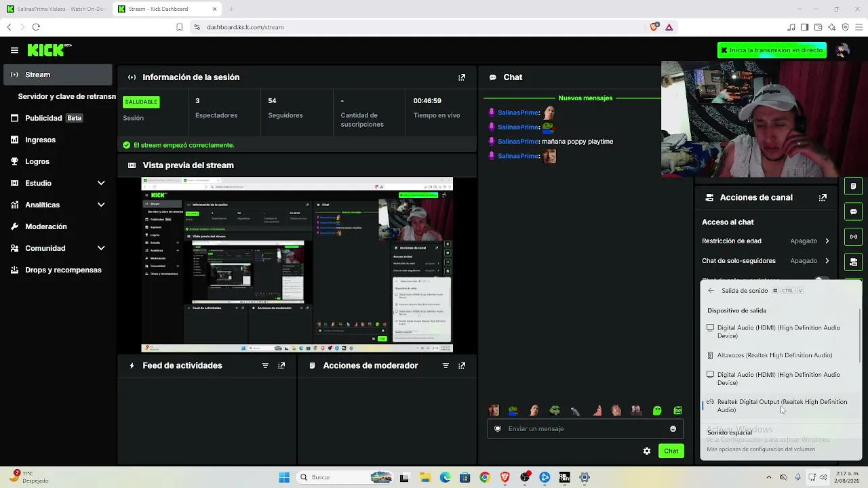Open the document shortcut icon in right rail
This screenshot has height=488, width=868.
(853, 186)
